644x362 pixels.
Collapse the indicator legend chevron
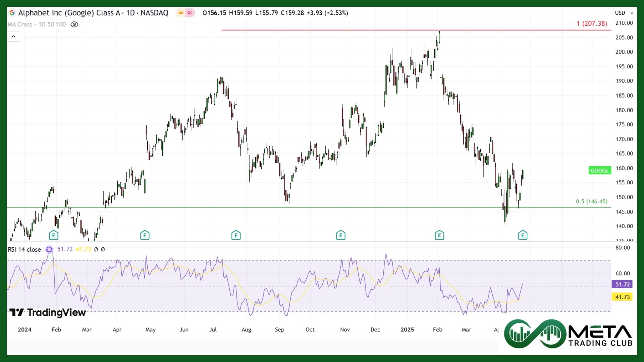point(13,37)
